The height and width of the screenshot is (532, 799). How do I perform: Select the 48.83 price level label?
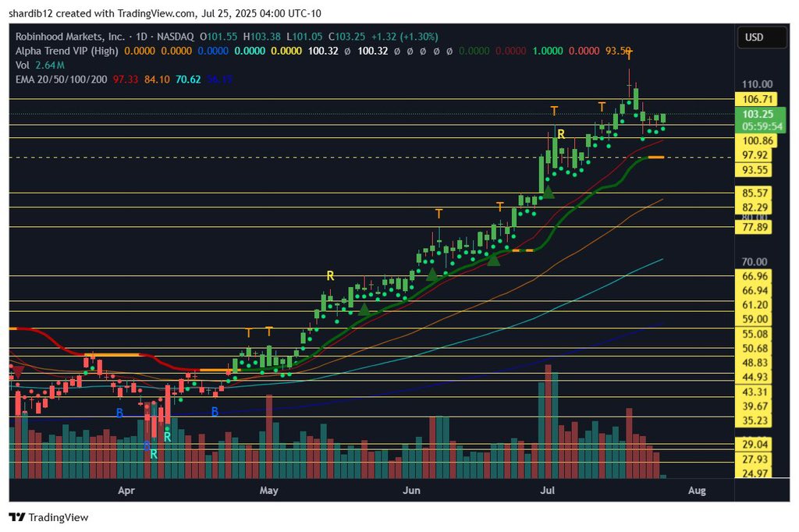(x=755, y=363)
